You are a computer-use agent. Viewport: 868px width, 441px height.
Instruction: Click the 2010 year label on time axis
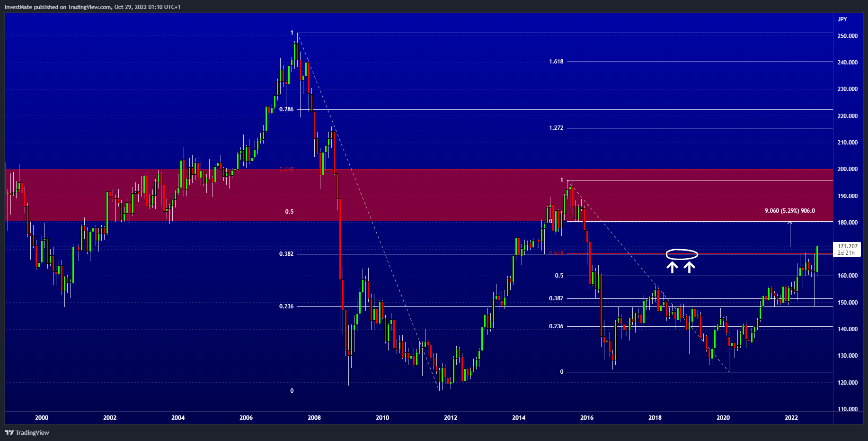coord(382,418)
